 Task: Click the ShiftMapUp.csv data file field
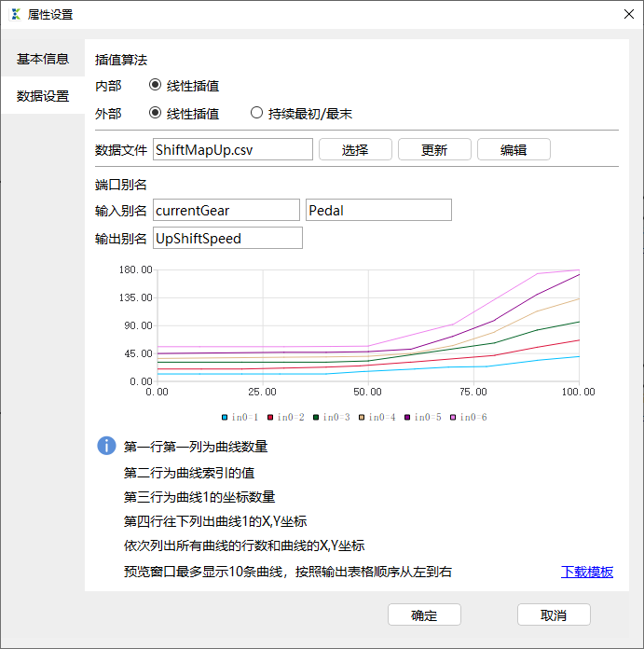point(233,149)
